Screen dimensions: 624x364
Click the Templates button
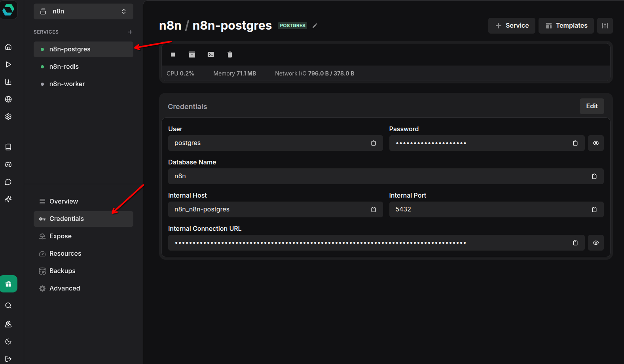tap(566, 26)
